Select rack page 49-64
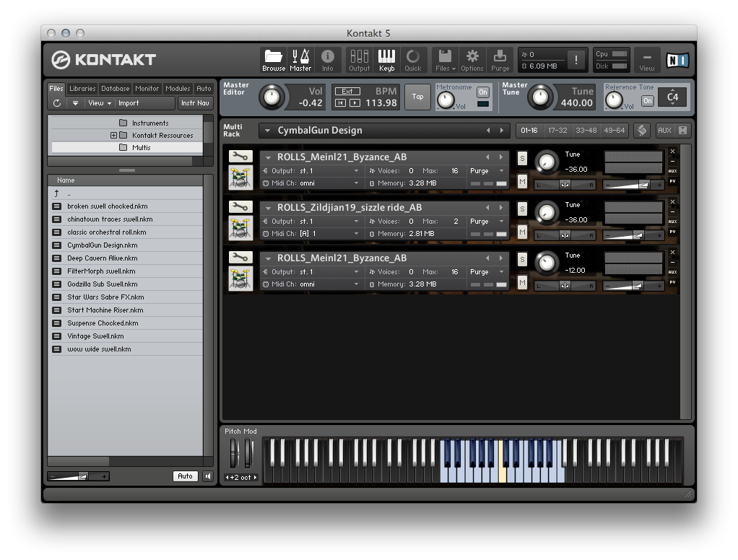This screenshot has height=560, width=738. (x=615, y=130)
